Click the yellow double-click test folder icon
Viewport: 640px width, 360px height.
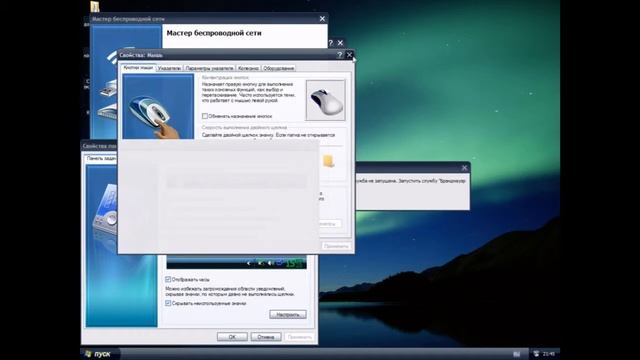(x=329, y=161)
